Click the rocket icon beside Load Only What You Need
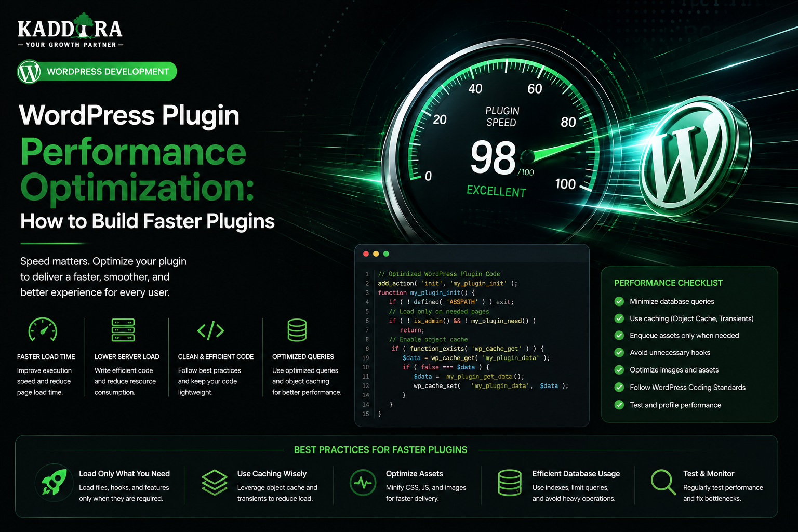Screen dimensions: 798x532 (54, 483)
